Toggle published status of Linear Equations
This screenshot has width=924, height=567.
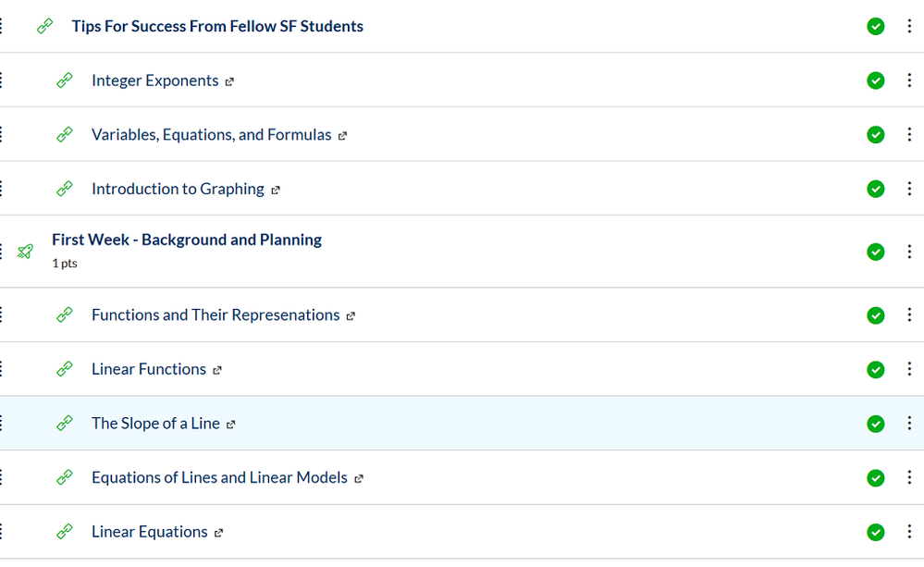[x=876, y=532]
